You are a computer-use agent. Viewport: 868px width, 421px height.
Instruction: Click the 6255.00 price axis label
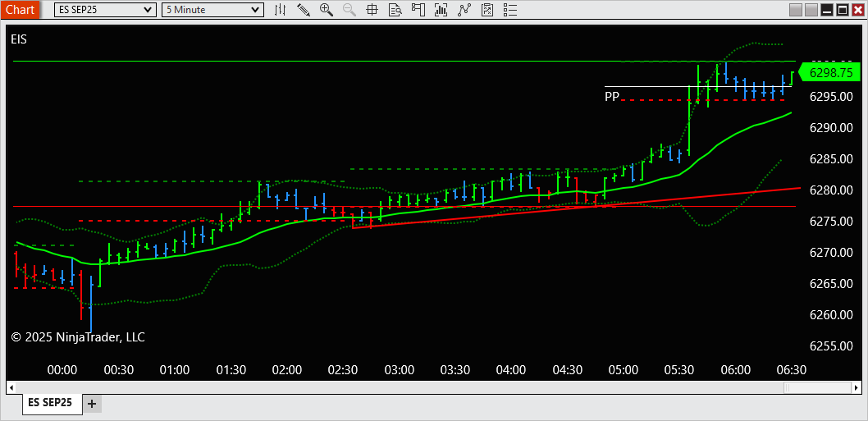tap(831, 345)
